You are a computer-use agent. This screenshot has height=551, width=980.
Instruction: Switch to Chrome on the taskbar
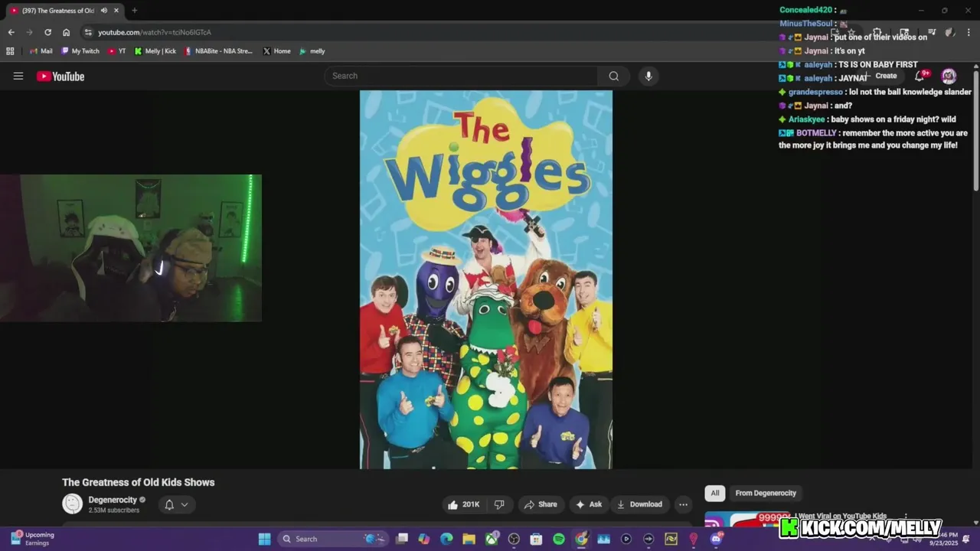click(x=581, y=539)
